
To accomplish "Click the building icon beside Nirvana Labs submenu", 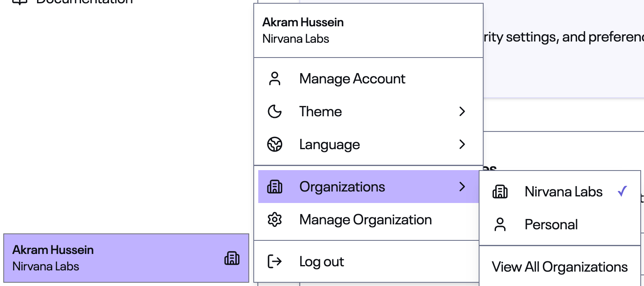I will (x=500, y=192).
